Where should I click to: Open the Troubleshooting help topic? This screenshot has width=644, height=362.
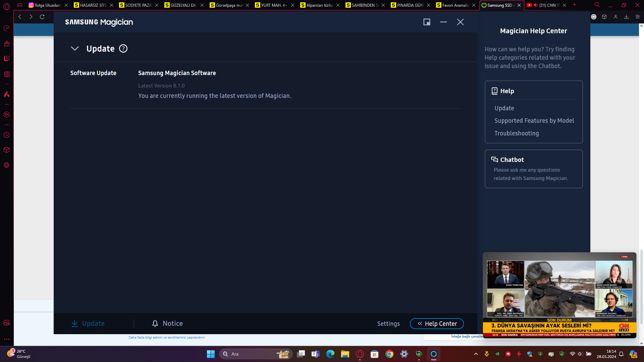click(516, 133)
